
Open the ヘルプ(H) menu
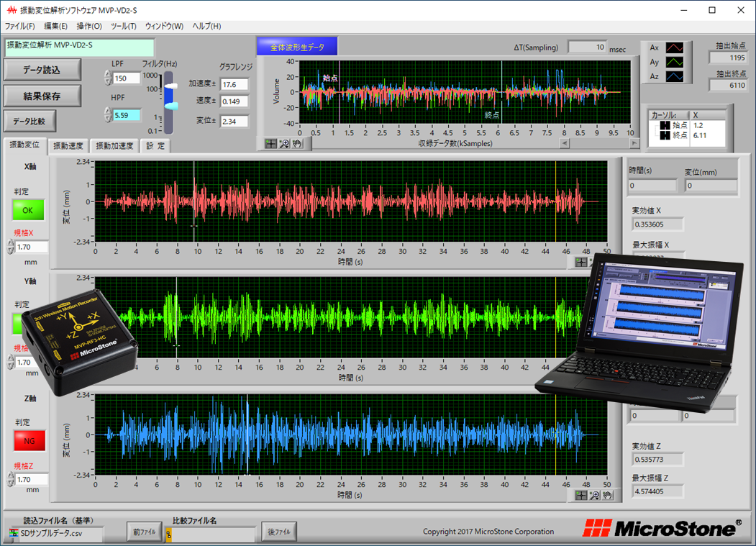pos(206,26)
